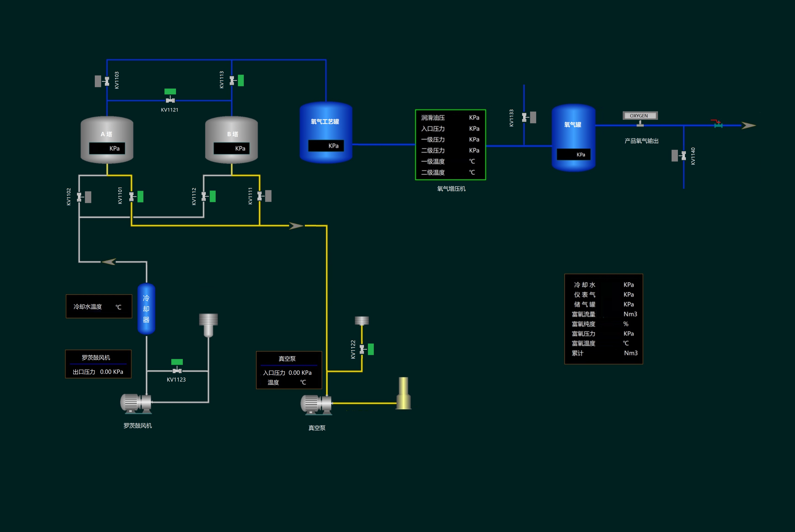Screen dimensions: 795x532
Task: Click the B塔 adsorption tower
Action: pos(231,140)
